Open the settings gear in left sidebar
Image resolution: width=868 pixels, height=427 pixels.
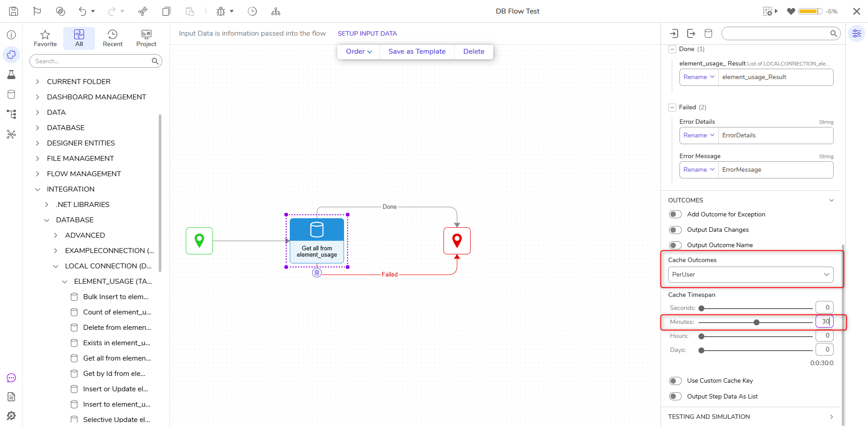(x=11, y=416)
